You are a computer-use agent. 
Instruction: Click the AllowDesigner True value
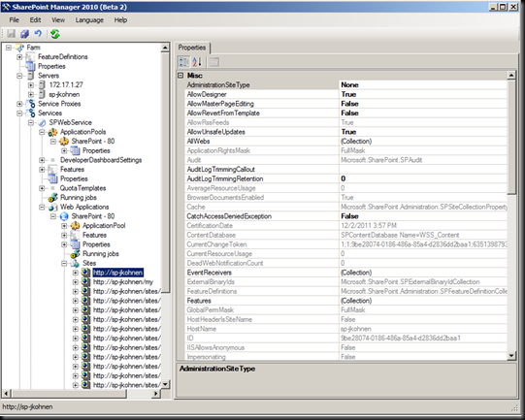coord(348,94)
